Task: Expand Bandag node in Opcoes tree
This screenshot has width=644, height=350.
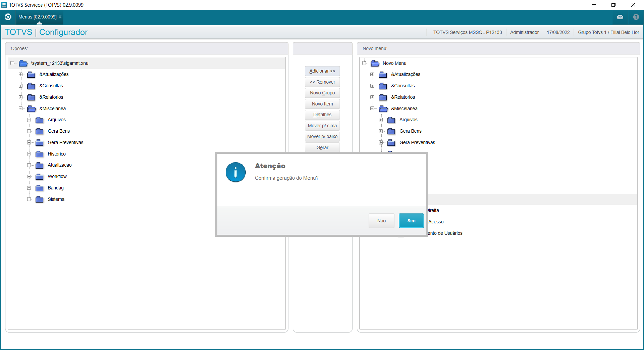Action: [29, 188]
